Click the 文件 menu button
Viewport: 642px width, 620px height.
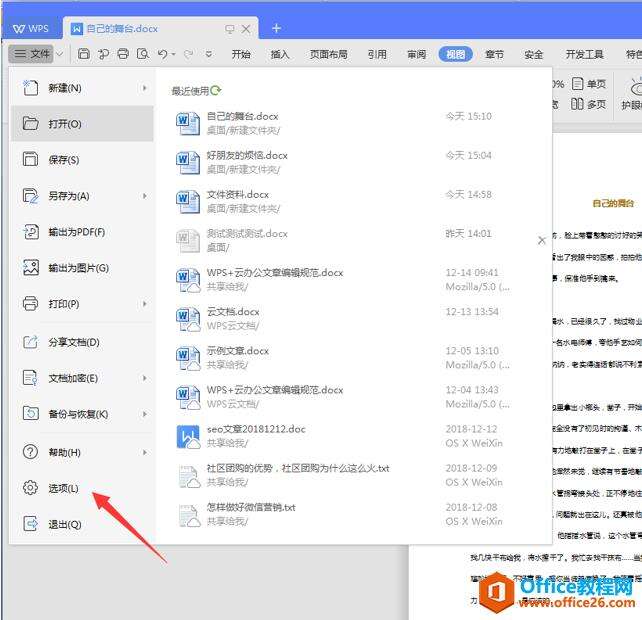tap(32, 54)
